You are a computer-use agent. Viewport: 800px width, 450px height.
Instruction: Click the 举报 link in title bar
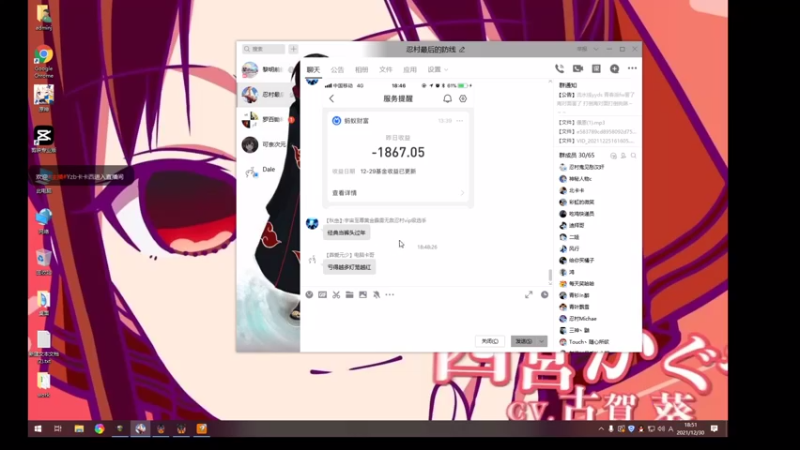(x=582, y=49)
